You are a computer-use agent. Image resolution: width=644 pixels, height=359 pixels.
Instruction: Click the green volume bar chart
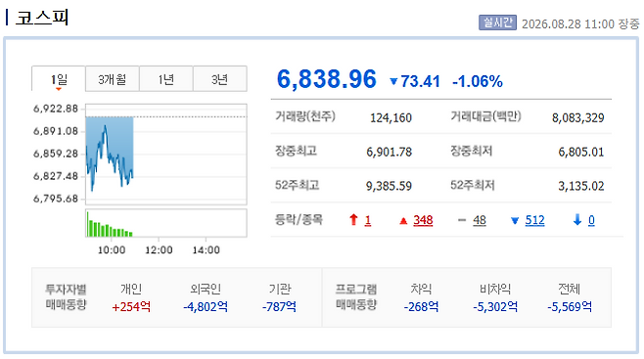pos(166,223)
